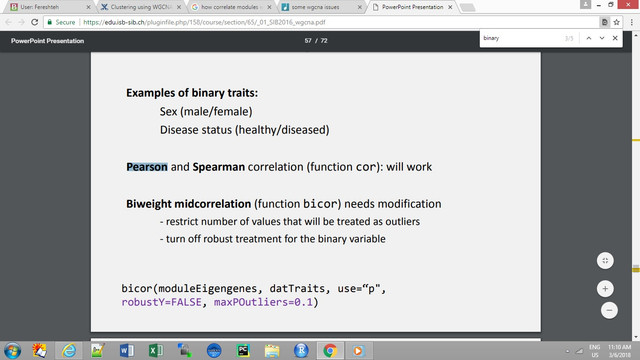Viewport: 640px width, 360px height.
Task: Open media player from taskbar
Action: click(x=358, y=351)
